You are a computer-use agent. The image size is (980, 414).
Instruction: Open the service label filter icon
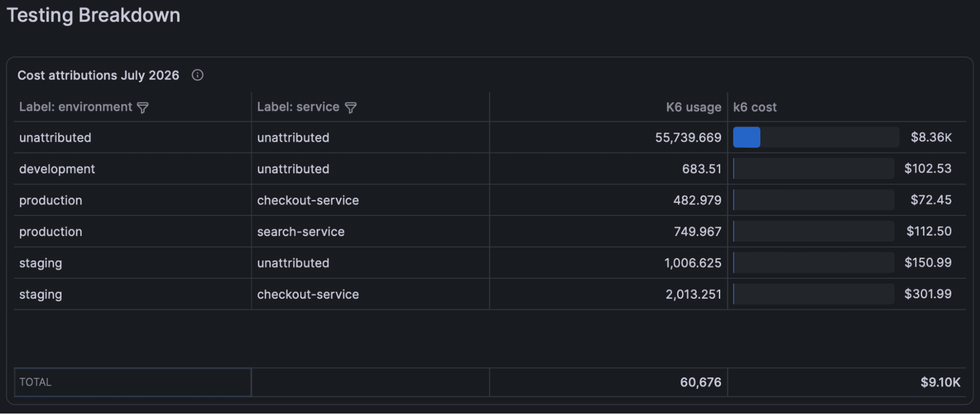point(351,107)
